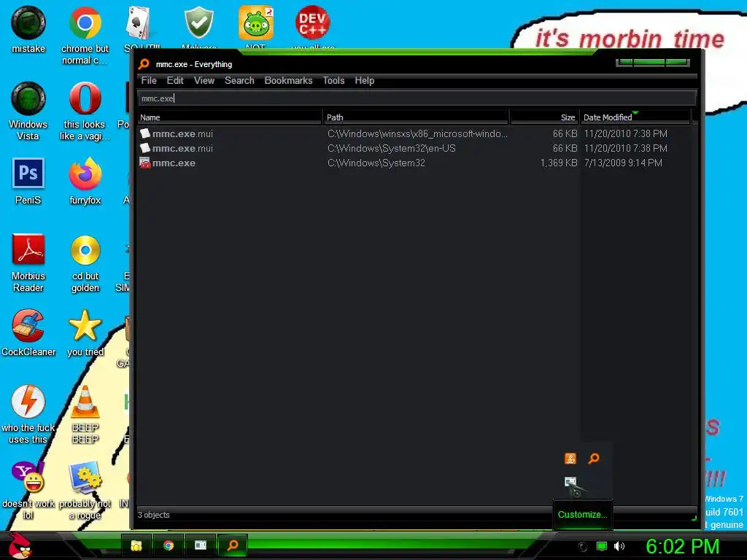Click the Customize... link in tray popup
This screenshot has width=747, height=560.
click(582, 514)
